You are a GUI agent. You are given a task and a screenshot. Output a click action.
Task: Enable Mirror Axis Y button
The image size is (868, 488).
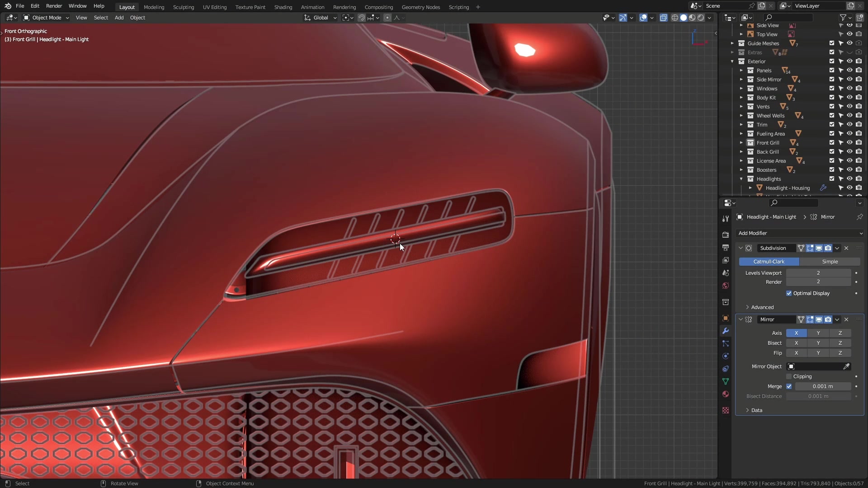[818, 333]
